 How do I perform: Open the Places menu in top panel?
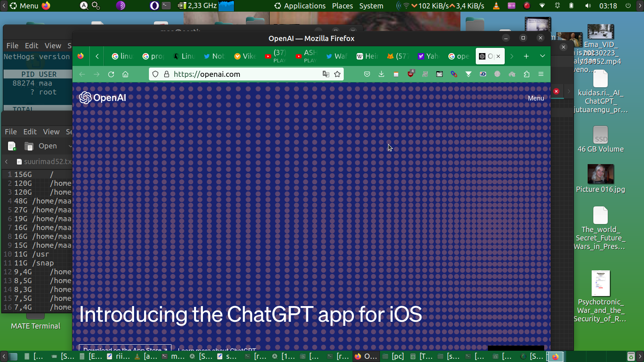[x=343, y=6]
